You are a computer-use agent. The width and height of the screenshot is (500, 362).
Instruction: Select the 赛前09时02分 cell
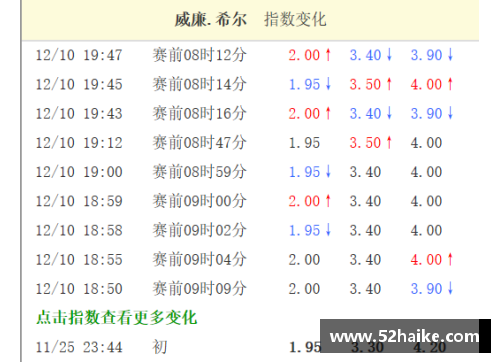(x=200, y=230)
